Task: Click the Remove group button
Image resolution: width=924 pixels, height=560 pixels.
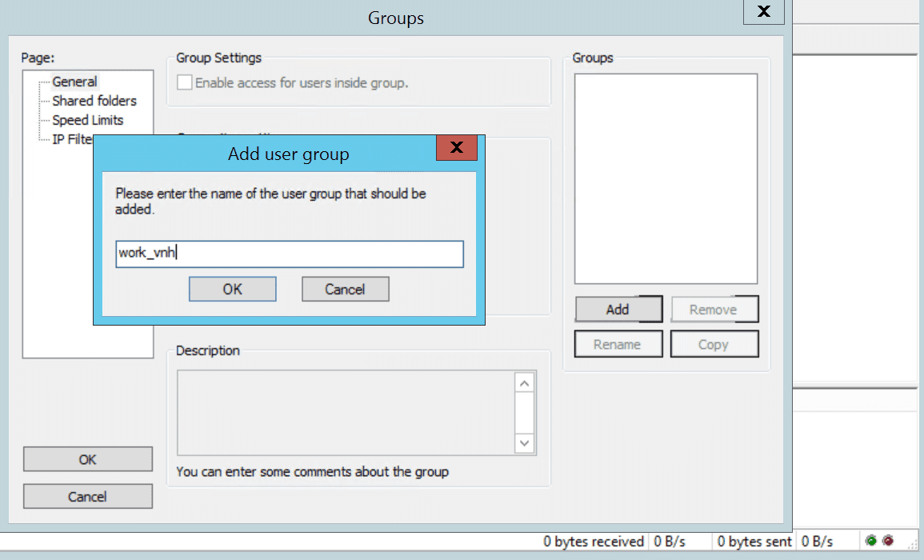Action: click(x=714, y=309)
